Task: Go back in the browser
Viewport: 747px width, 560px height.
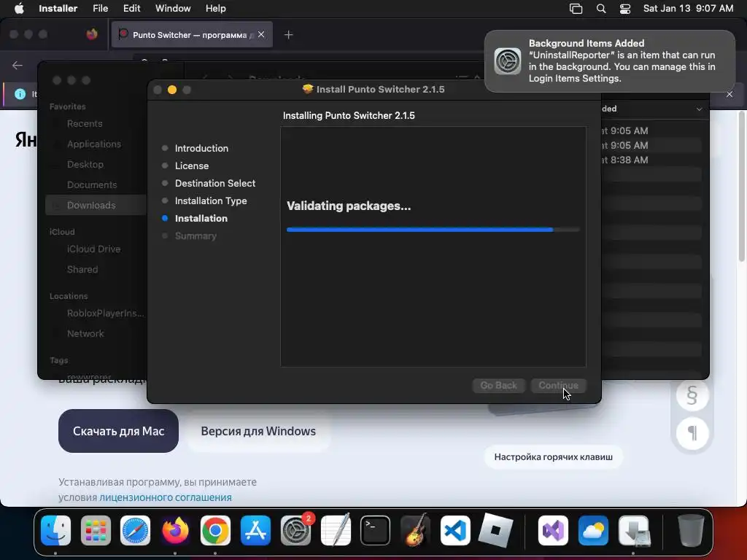Action: coord(18,65)
